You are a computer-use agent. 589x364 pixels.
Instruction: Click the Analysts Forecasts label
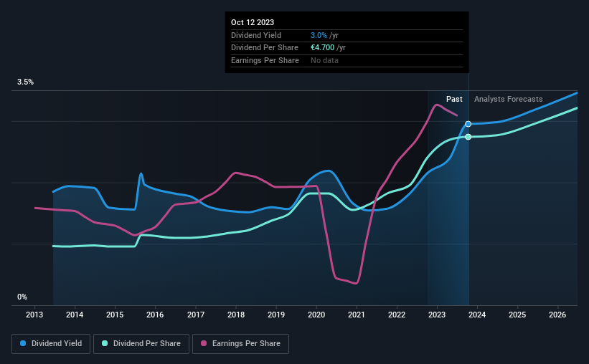pyautogui.click(x=508, y=99)
